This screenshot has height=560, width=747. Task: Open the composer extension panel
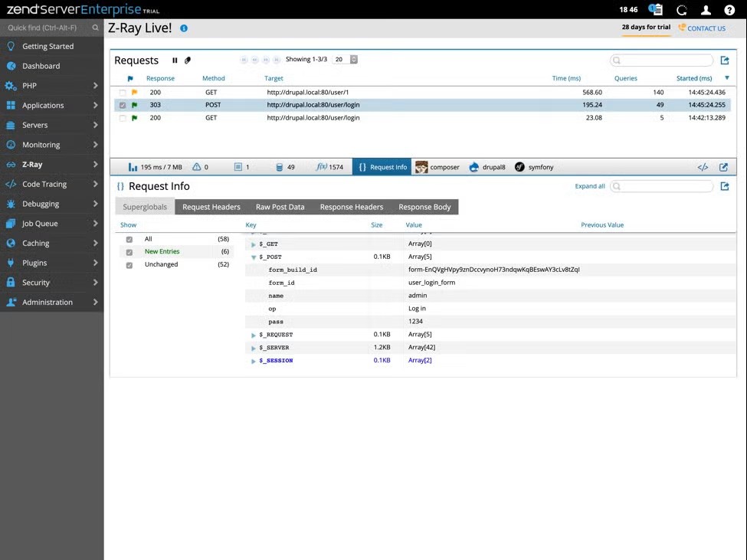(437, 167)
